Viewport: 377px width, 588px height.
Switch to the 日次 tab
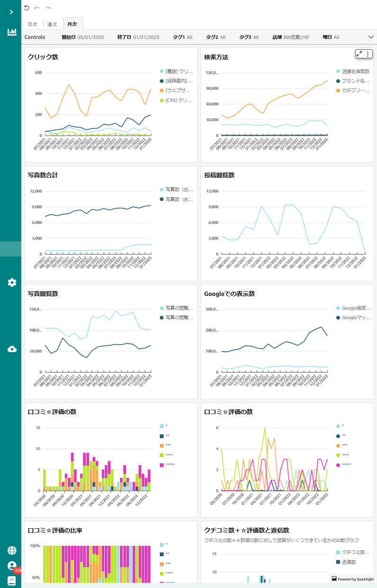[x=32, y=24]
